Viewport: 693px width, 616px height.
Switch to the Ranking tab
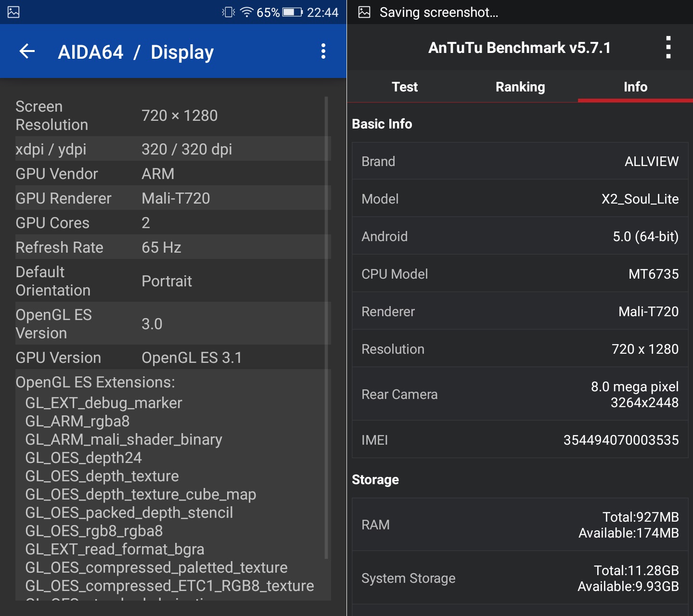point(520,87)
